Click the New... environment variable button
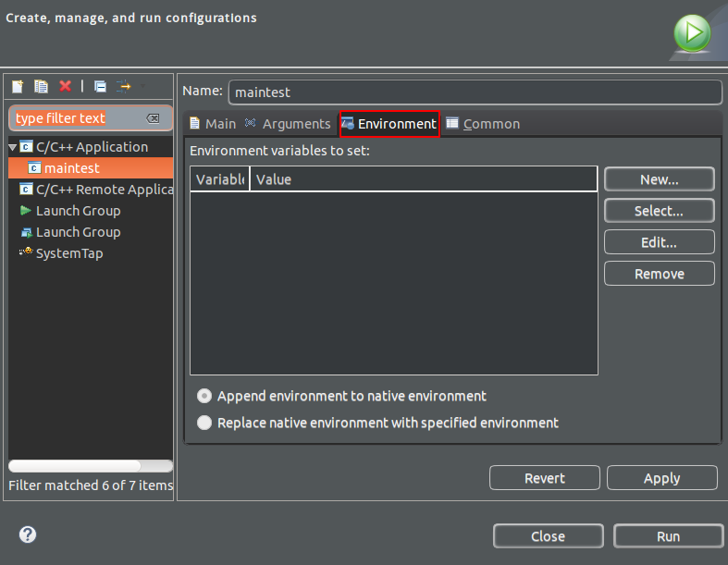 tap(660, 179)
